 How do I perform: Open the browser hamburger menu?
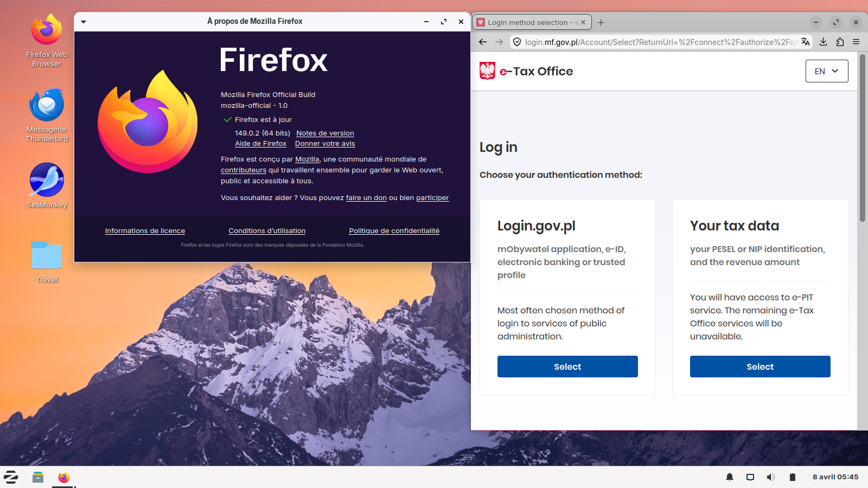coord(856,42)
